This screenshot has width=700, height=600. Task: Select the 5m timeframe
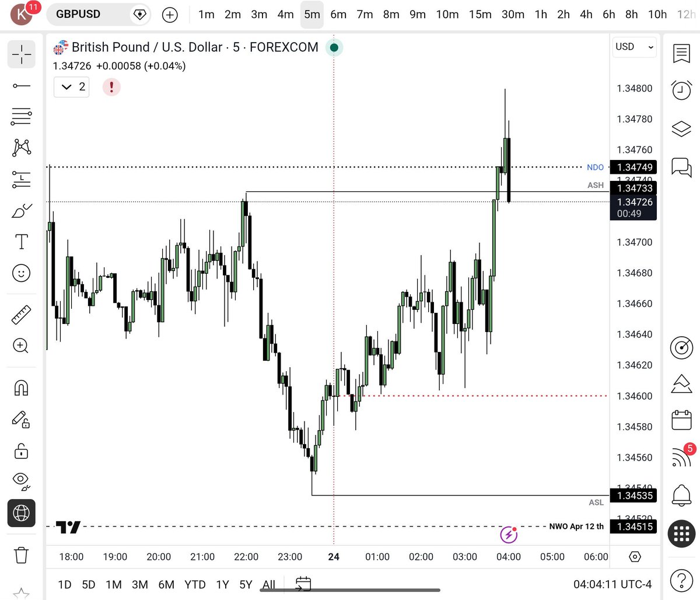coord(312,15)
